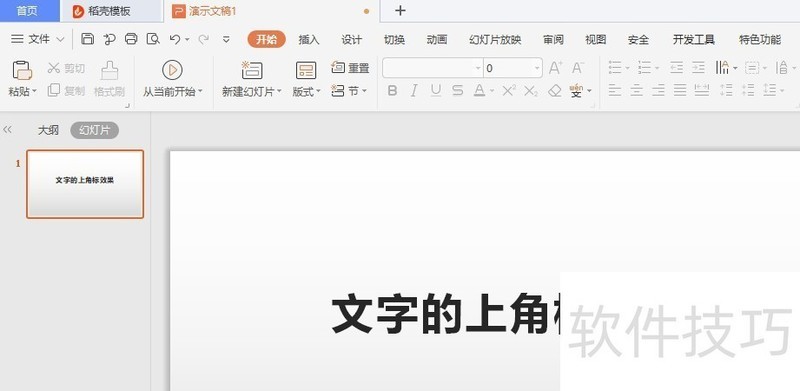Increase font size with A+ icon
Image resolution: width=800 pixels, height=391 pixels.
click(555, 67)
